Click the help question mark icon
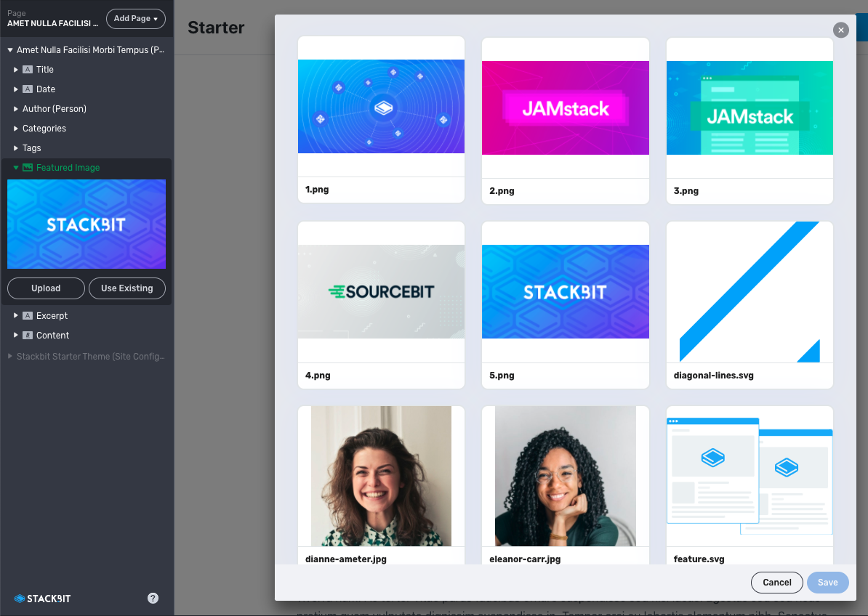Image resolution: width=868 pixels, height=616 pixels. [153, 598]
